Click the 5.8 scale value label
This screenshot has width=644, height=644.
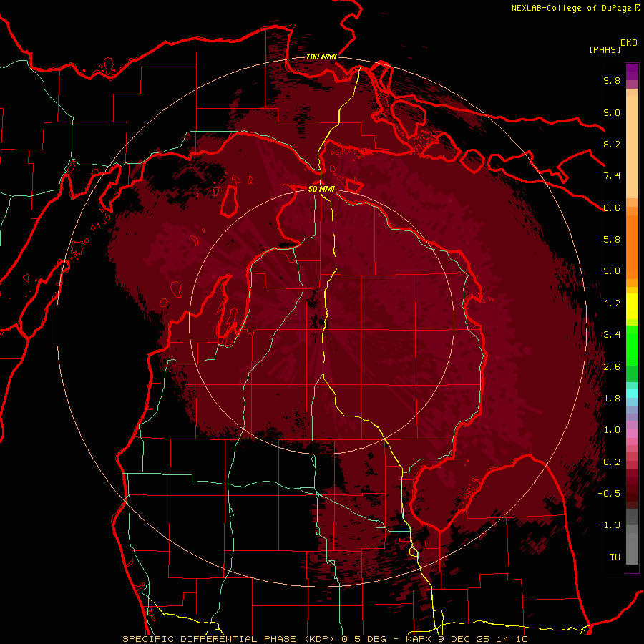(x=612, y=240)
